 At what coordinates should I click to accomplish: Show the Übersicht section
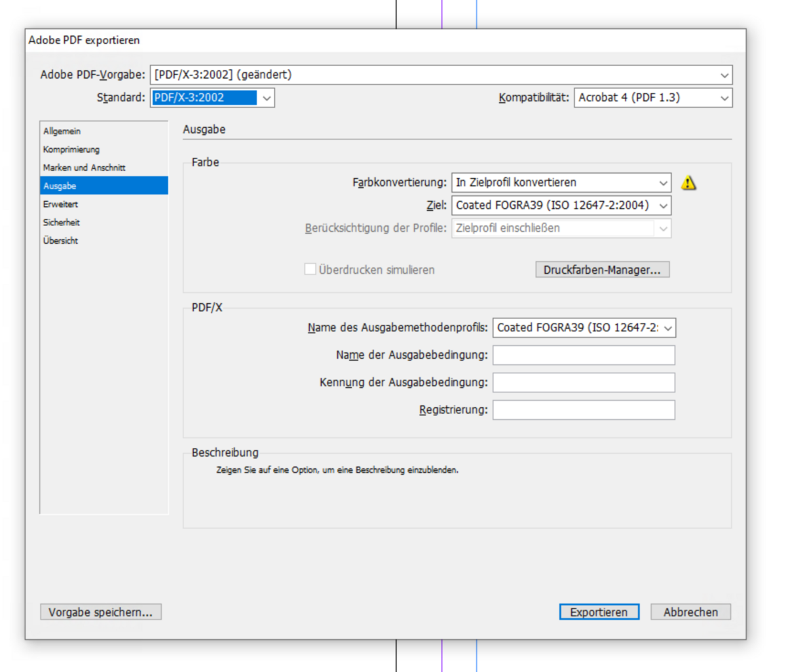(x=60, y=240)
